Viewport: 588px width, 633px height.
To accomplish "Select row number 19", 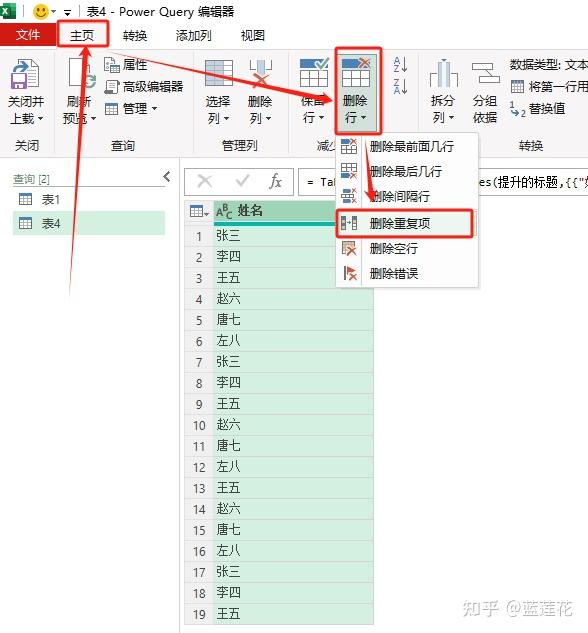I will point(199,614).
